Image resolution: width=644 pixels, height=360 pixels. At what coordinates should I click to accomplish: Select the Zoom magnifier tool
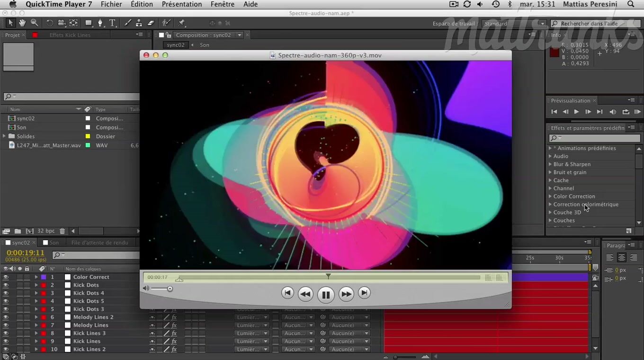[34, 23]
